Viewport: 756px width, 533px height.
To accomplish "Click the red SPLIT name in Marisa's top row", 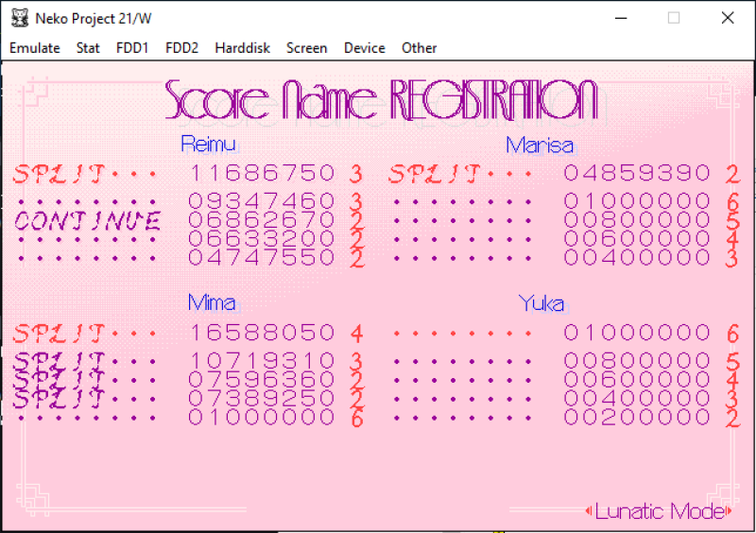I will 435,174.
